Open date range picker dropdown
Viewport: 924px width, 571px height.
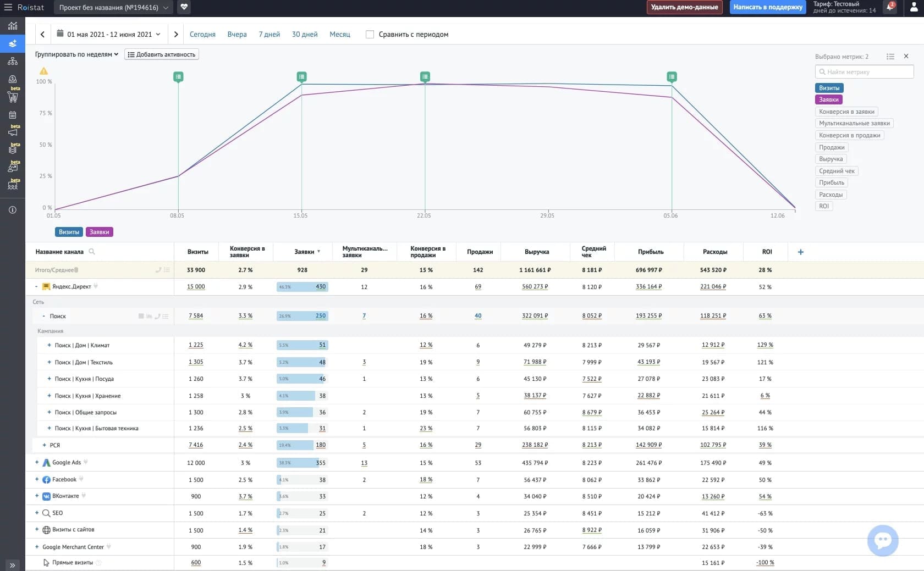point(108,34)
